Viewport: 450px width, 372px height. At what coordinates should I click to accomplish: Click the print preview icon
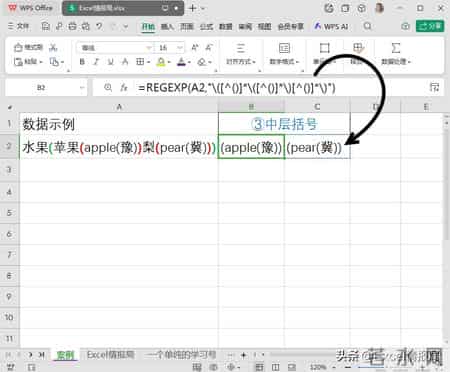pyautogui.click(x=86, y=26)
